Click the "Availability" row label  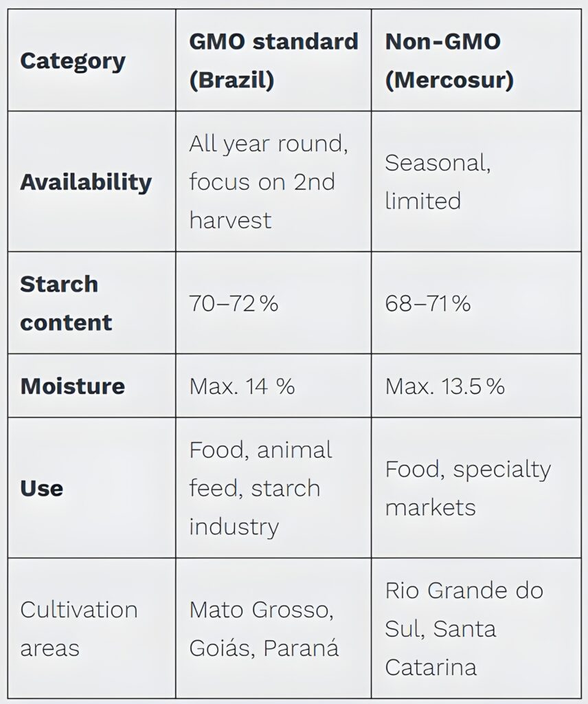click(x=86, y=182)
